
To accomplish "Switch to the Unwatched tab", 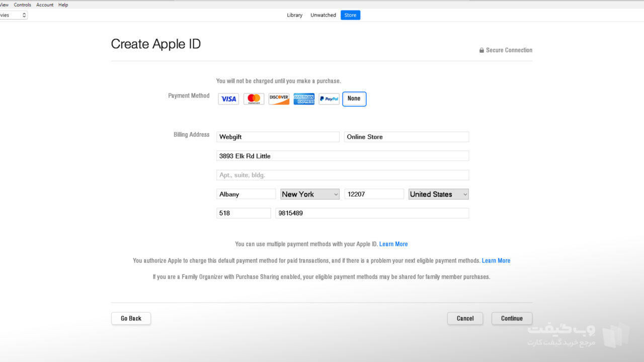I will 323,15.
